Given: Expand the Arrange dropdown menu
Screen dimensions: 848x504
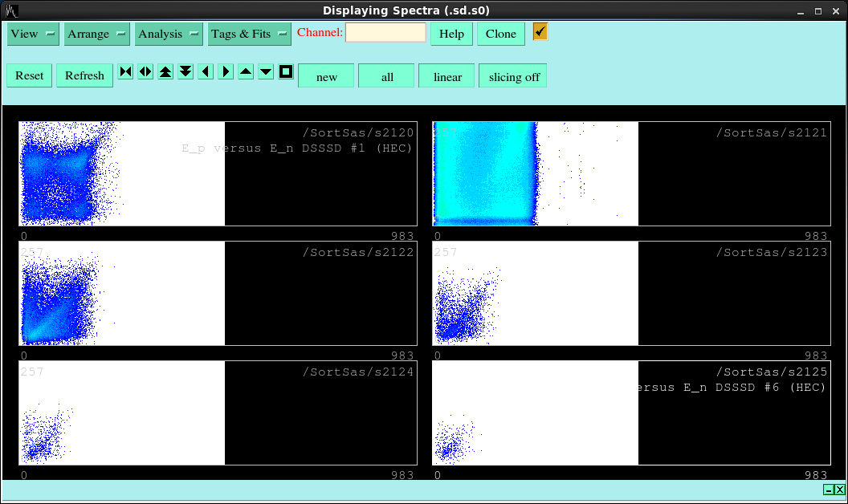Looking at the screenshot, I should tap(97, 34).
